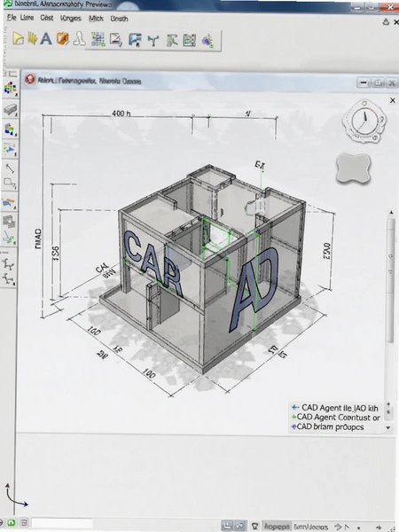Image resolution: width=399 pixels, height=532 pixels.
Task: Click the legend list up arrow
Action: [388, 405]
